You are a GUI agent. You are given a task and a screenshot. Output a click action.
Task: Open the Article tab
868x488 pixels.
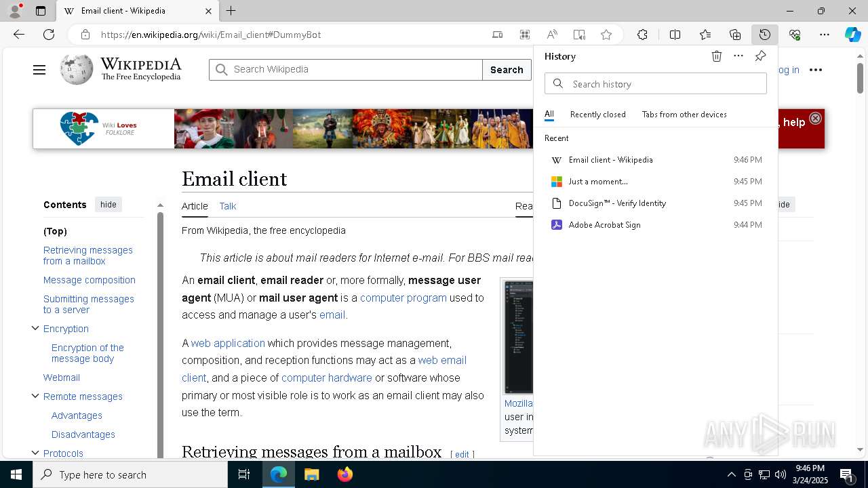[195, 206]
